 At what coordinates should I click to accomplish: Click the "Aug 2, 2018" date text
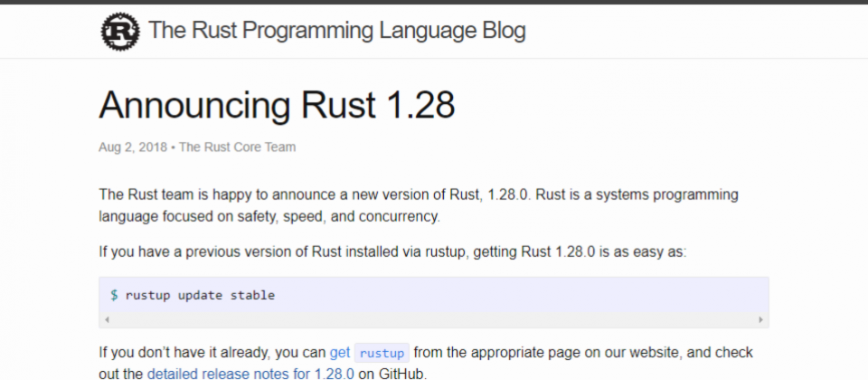[133, 147]
